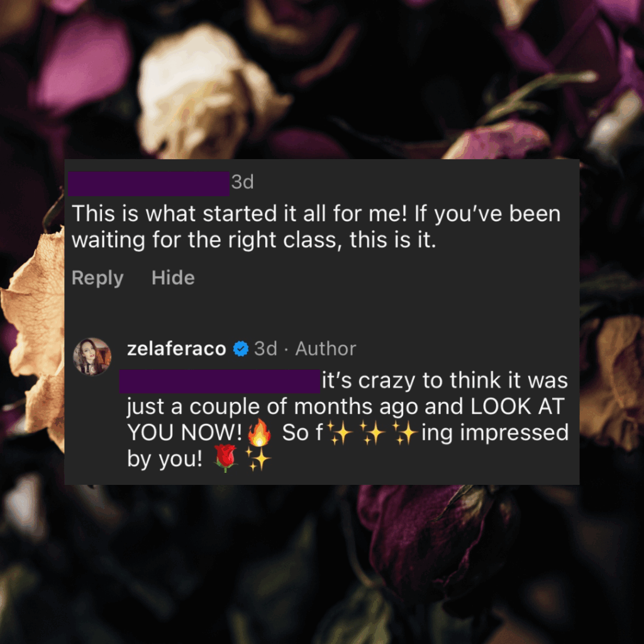The width and height of the screenshot is (644, 644).
Task: Click Reply under the top comment
Action: coord(97,278)
